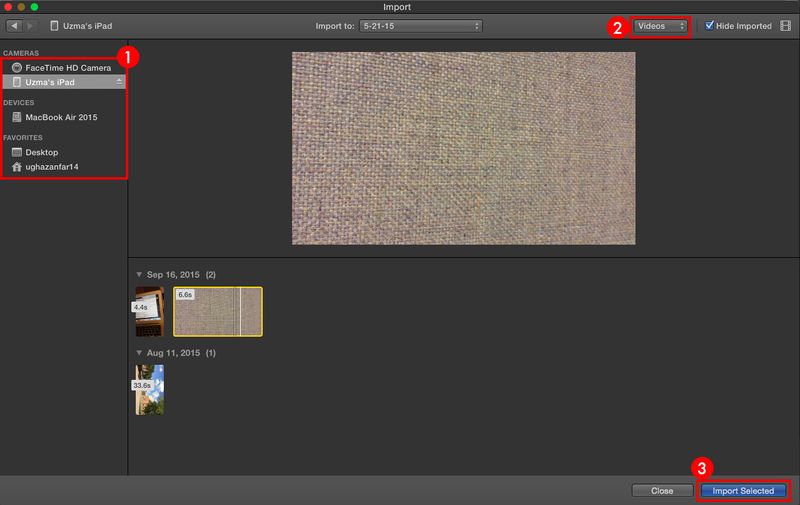Select the 6.6s fabric clip thumbnail
This screenshot has height=505, width=800.
point(217,311)
